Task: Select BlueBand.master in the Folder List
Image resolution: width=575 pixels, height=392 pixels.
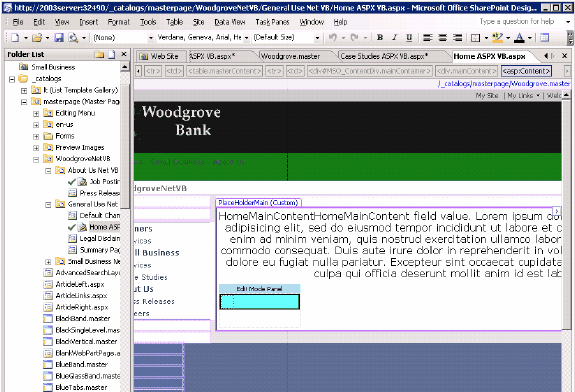Action: coord(81,364)
